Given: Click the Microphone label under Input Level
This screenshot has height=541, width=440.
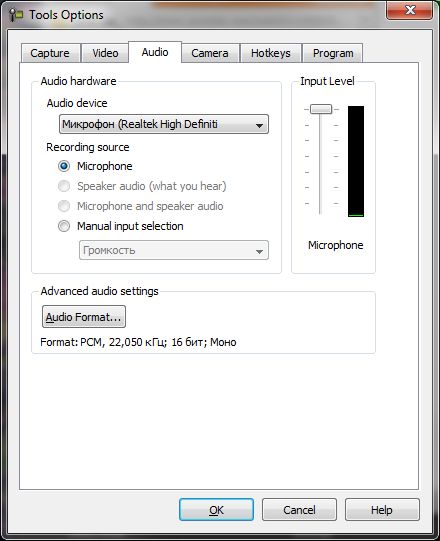Looking at the screenshot, I should pos(335,245).
